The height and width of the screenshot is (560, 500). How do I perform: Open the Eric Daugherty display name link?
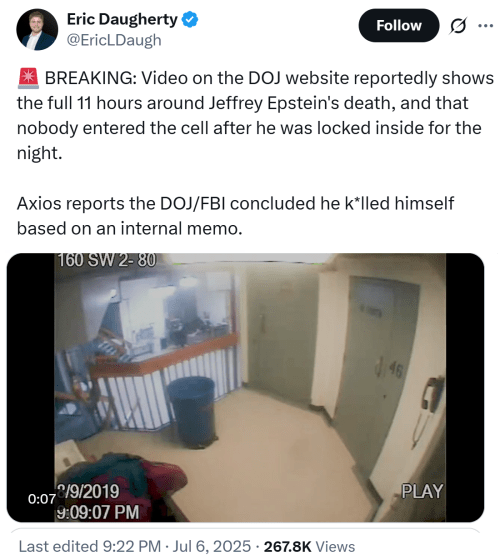[122, 19]
